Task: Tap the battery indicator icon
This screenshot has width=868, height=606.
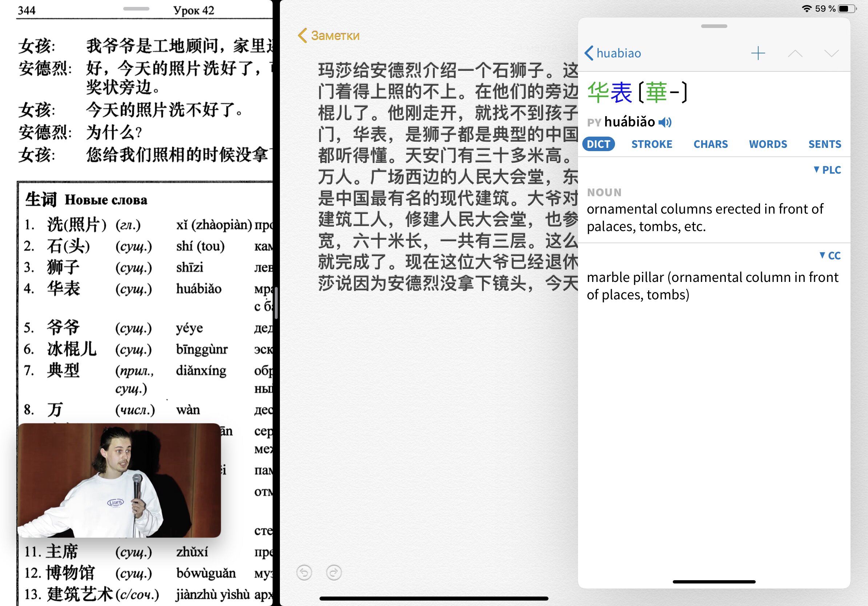Action: point(847,8)
